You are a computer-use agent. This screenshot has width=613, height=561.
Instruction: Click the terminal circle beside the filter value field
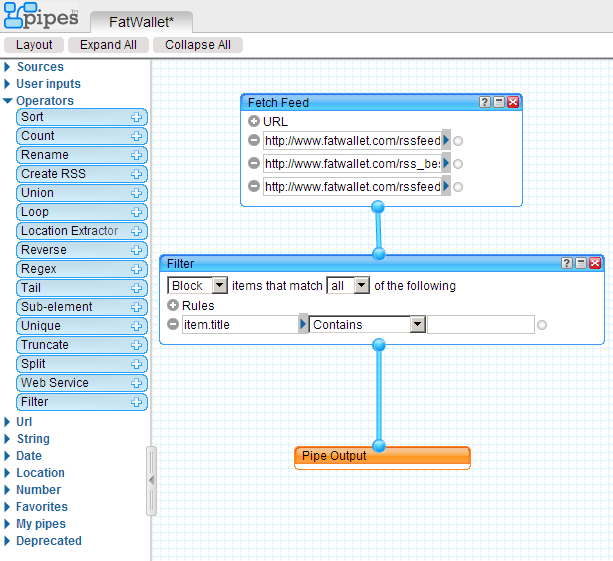pos(542,325)
